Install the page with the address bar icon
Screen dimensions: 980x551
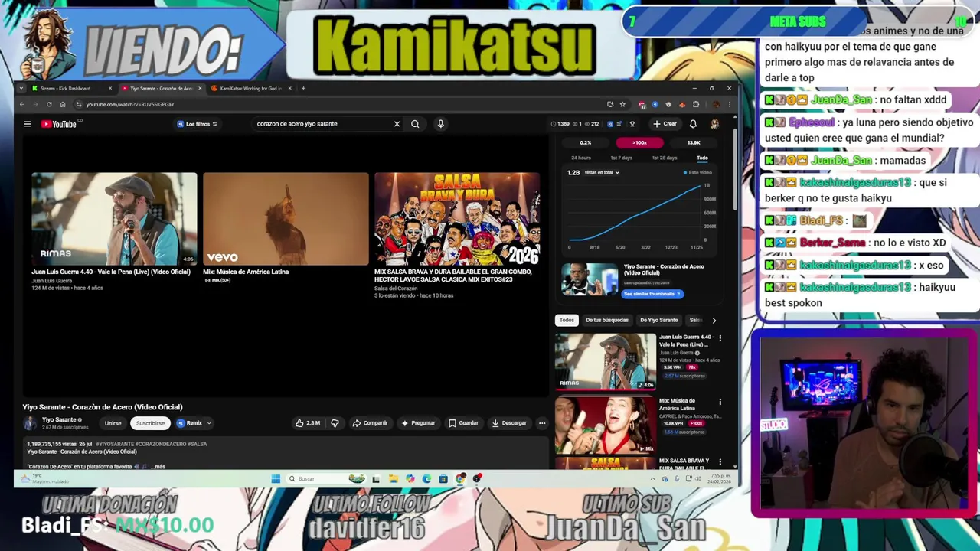pyautogui.click(x=610, y=104)
